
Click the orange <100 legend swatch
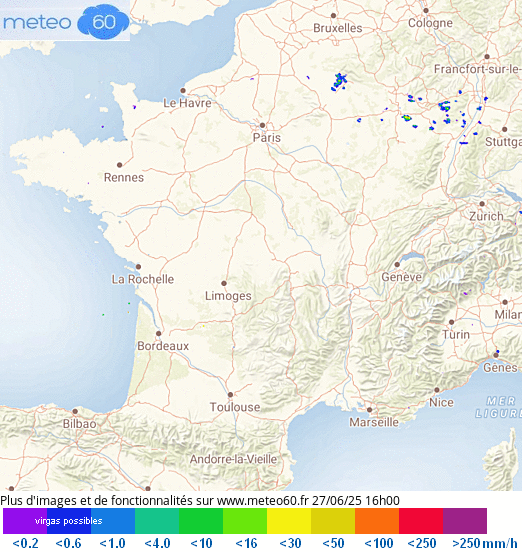377,521
